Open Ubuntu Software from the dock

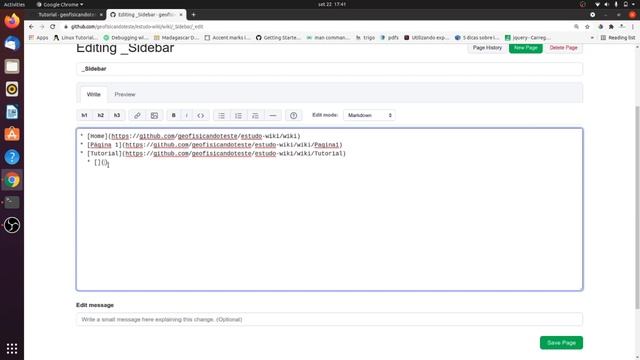pyautogui.click(x=12, y=134)
